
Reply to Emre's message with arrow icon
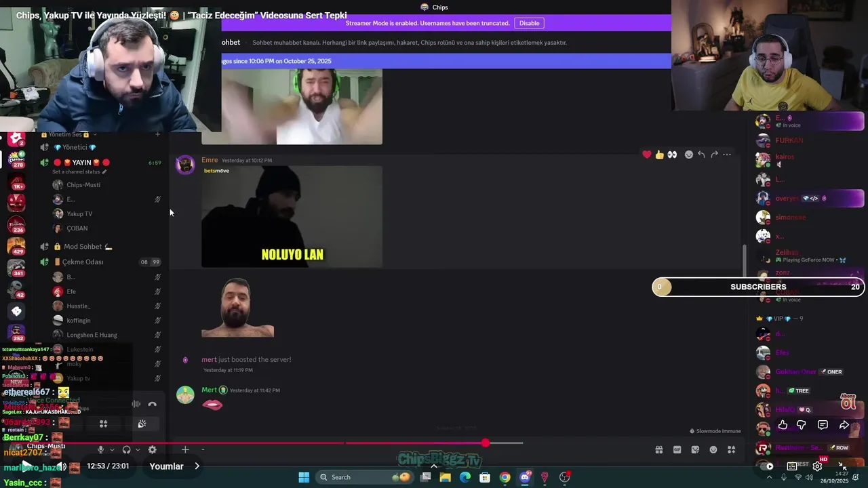click(x=701, y=155)
